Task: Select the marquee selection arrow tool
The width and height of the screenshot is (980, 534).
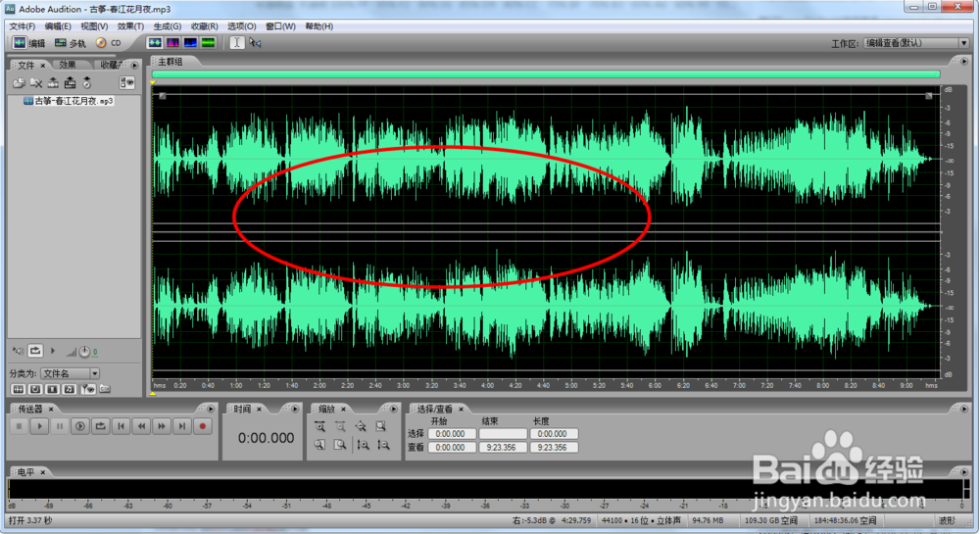Action: pos(255,42)
